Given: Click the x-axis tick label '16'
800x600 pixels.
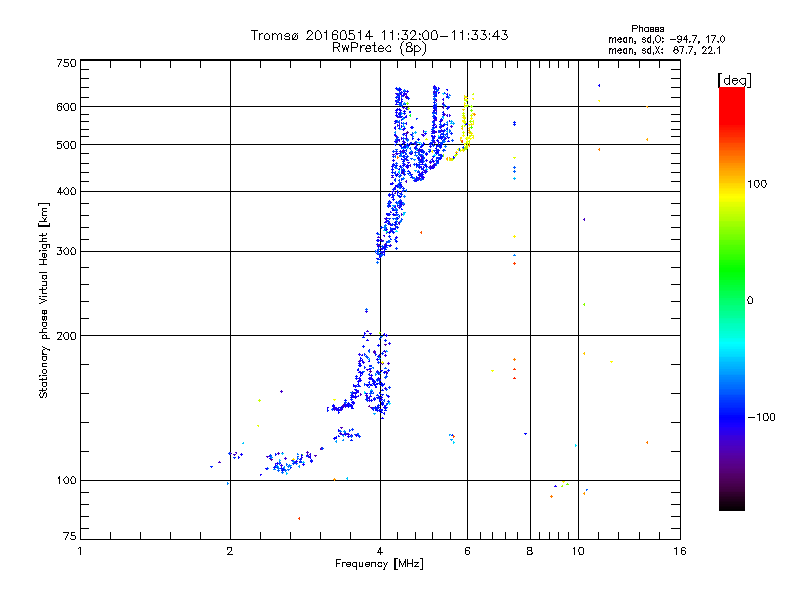Looking at the screenshot, I should point(680,551).
